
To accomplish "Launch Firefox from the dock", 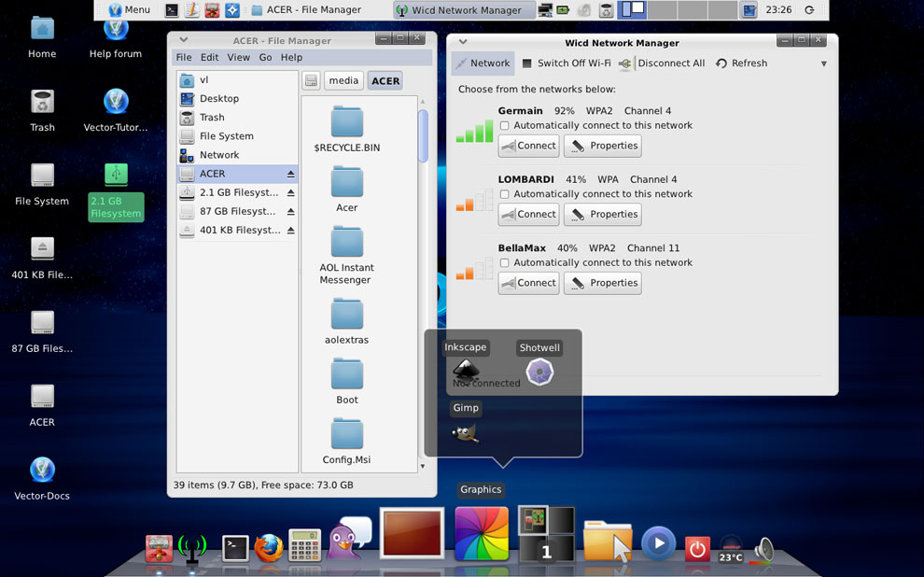I will tap(269, 546).
